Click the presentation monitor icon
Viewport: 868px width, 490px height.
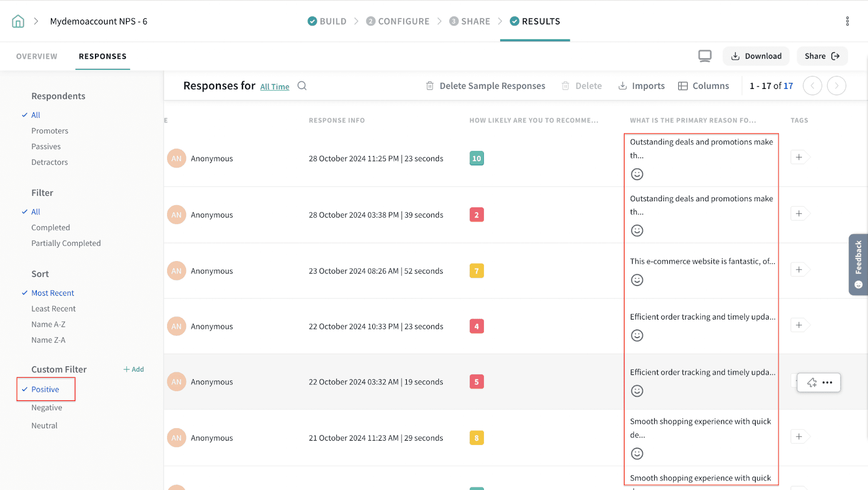(x=705, y=56)
